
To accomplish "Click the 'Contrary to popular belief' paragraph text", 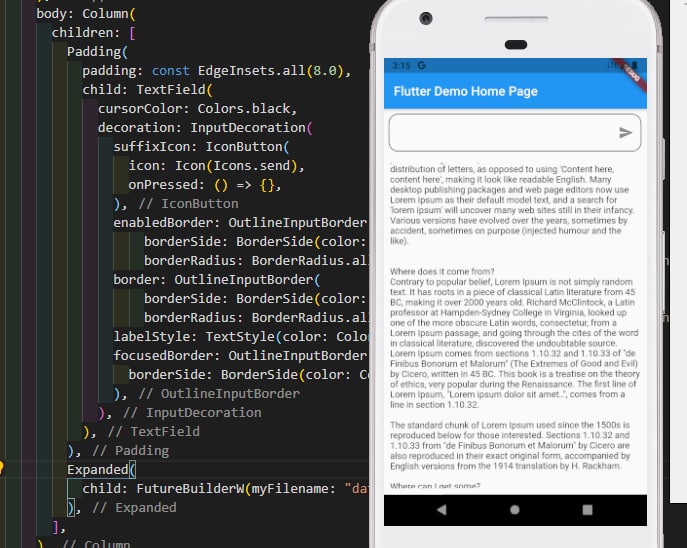I will click(x=515, y=343).
